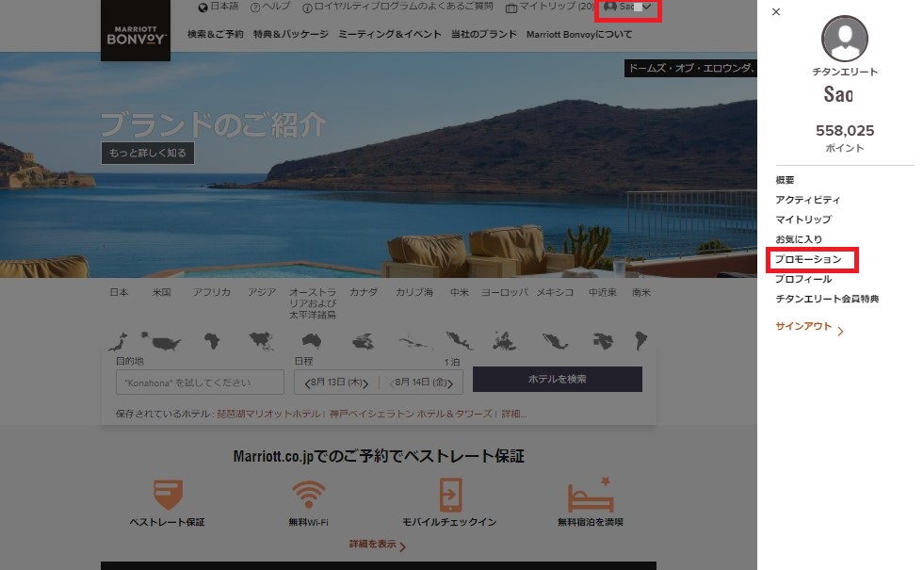Select the Japan map icon

119,341
